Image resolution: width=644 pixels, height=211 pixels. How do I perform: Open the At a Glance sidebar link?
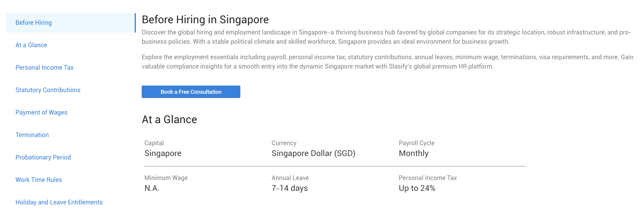coord(31,45)
